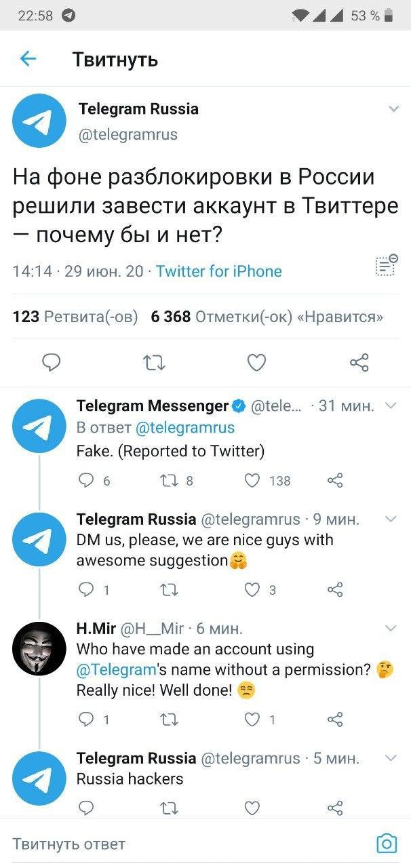Like the 'DM us, please' reply

point(252,590)
